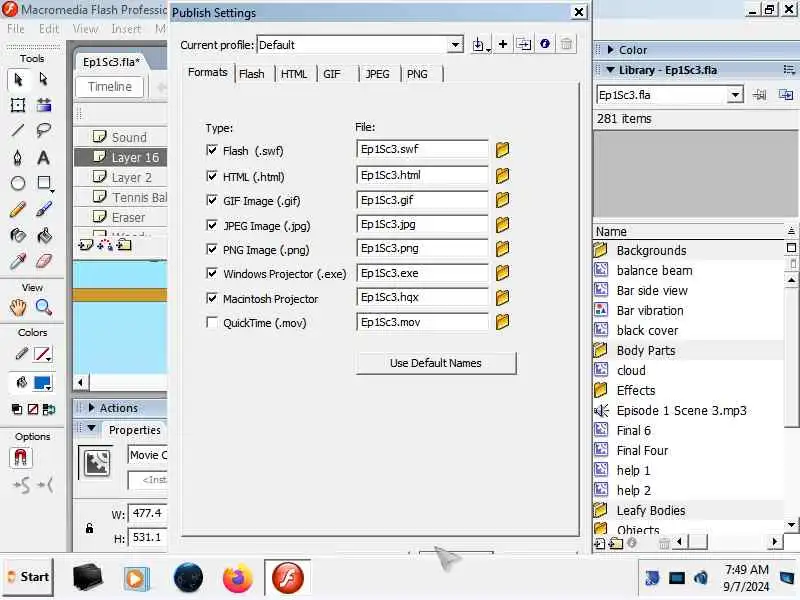Open the blue fill color swatch
Viewport: 800px width, 600px height.
click(43, 383)
